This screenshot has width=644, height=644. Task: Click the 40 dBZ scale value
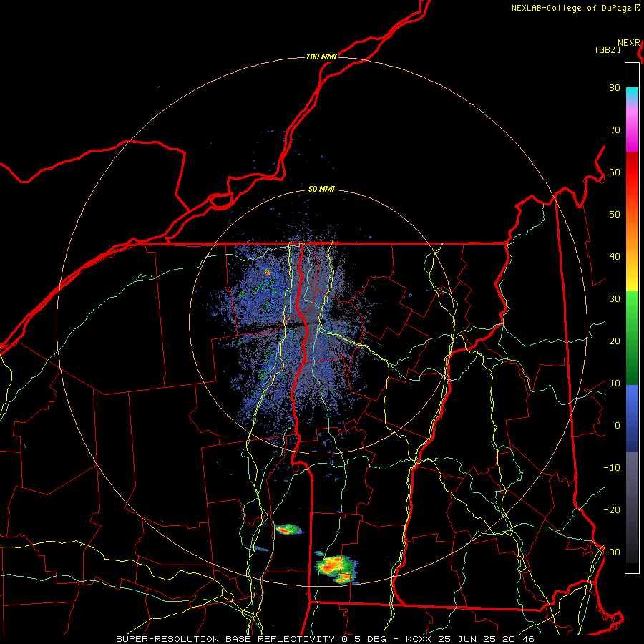(615, 257)
